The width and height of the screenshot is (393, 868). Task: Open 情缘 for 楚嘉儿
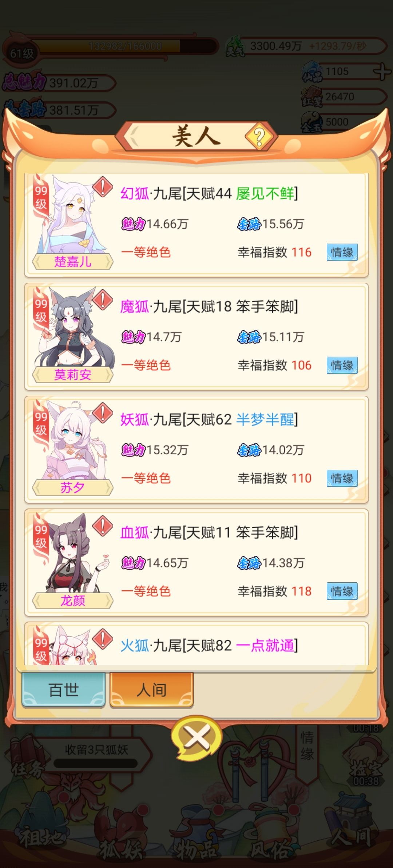(342, 252)
